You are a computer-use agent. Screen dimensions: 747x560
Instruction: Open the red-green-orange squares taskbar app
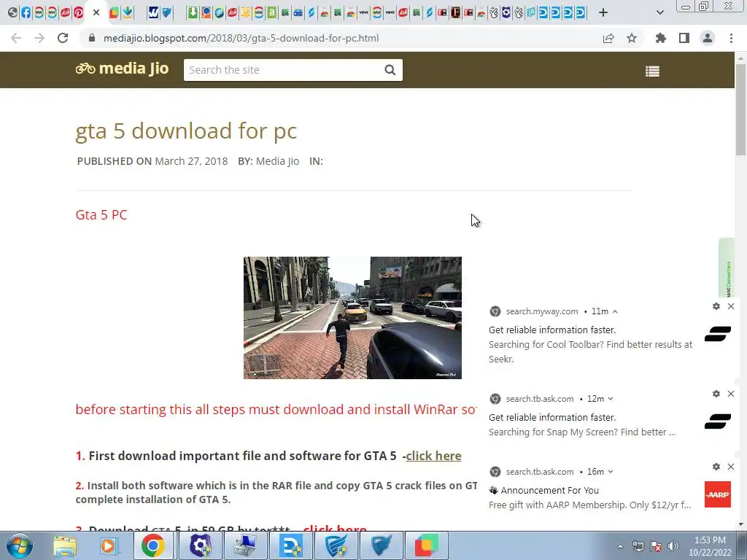pyautogui.click(x=427, y=545)
